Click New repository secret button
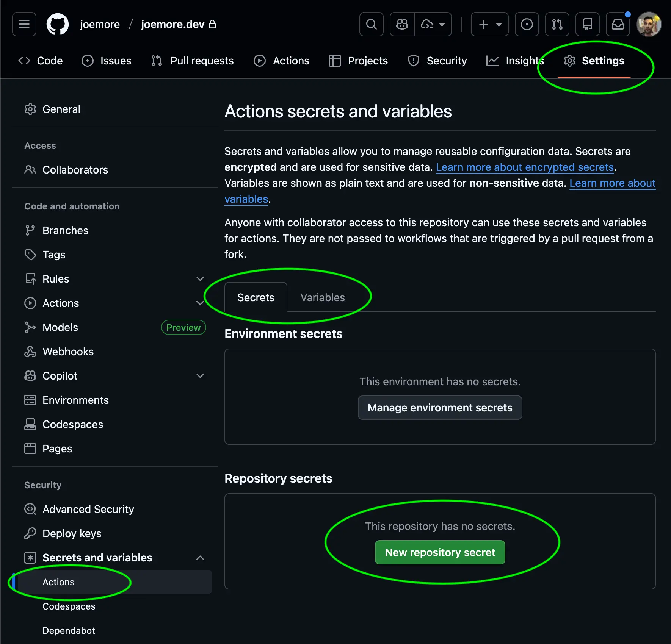Screen dimensions: 671x644 (440, 552)
